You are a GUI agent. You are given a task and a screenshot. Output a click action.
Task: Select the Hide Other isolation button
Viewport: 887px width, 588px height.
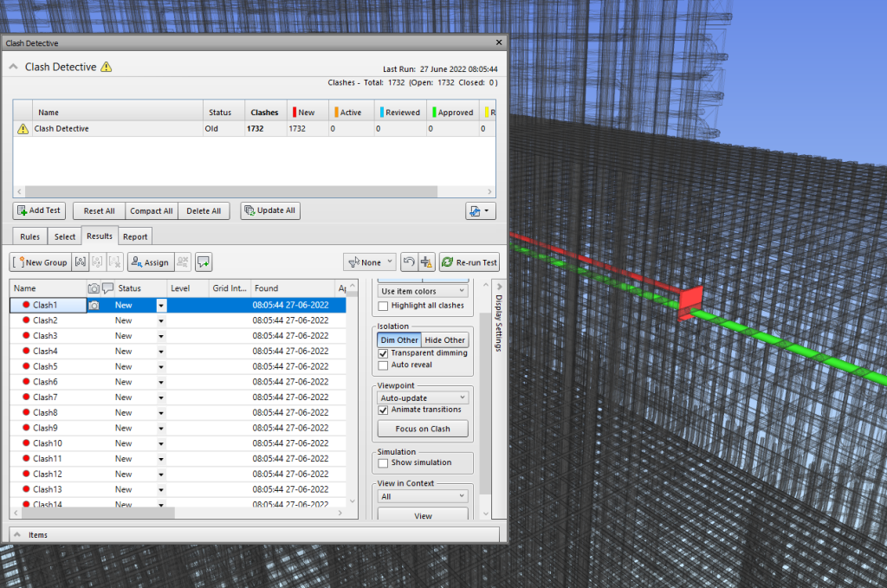(x=444, y=340)
